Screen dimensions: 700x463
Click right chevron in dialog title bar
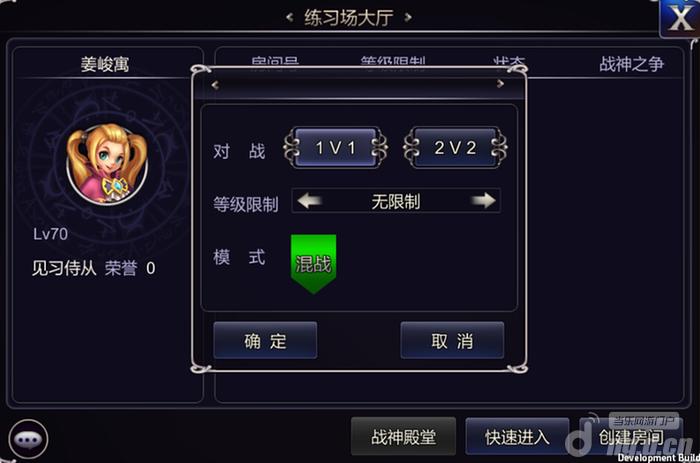pyautogui.click(x=500, y=83)
